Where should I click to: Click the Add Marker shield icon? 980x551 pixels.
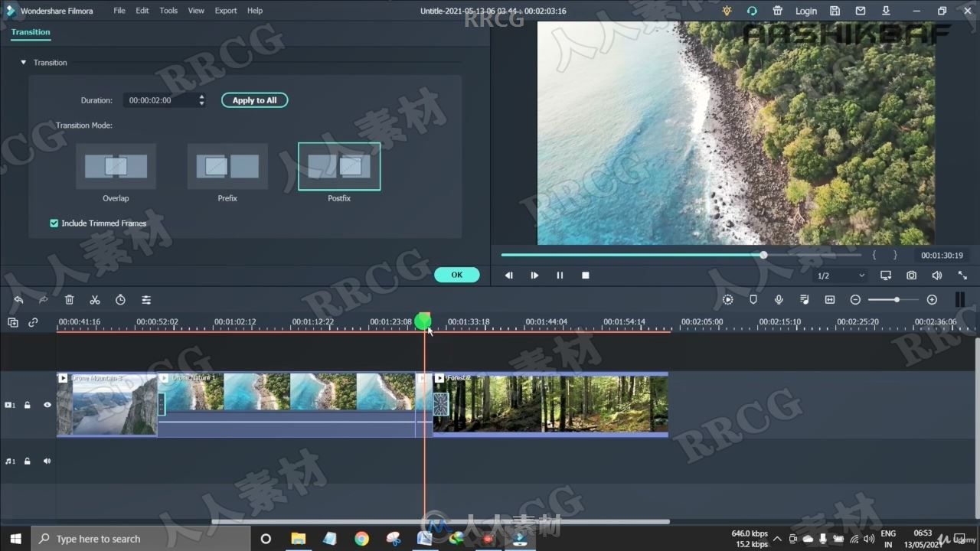click(x=753, y=300)
